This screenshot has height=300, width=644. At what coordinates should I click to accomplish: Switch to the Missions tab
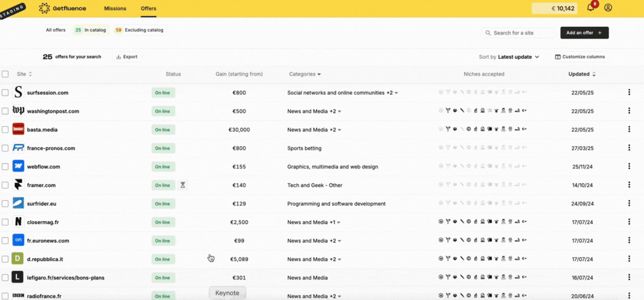(x=115, y=9)
